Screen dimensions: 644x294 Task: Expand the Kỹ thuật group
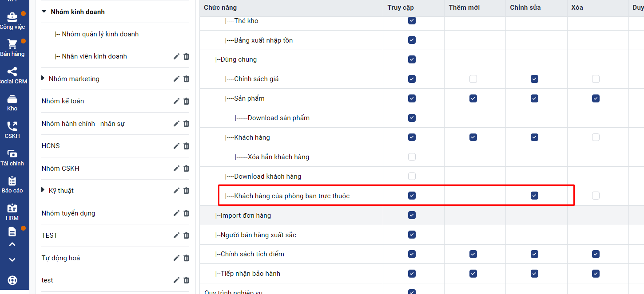point(43,190)
